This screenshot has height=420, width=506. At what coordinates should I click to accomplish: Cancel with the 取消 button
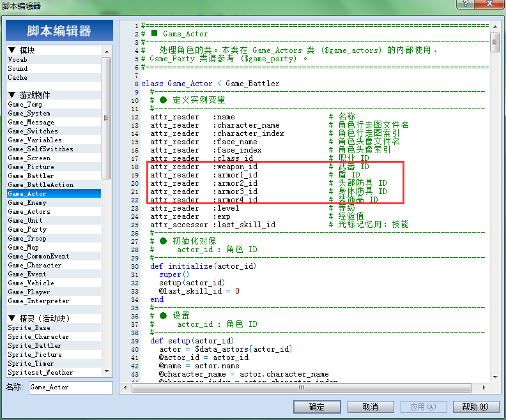click(x=371, y=407)
